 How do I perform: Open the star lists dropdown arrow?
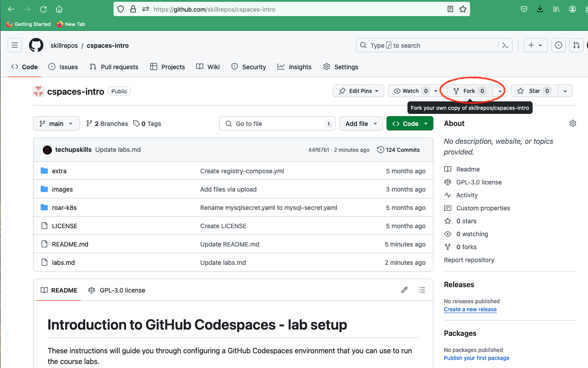coord(565,91)
